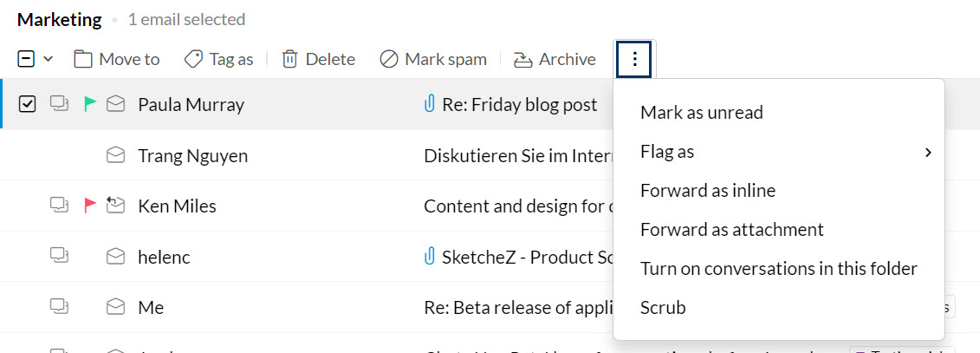The image size is (980, 353).
Task: Open the selection options dropdown arrow
Action: pos(49,59)
